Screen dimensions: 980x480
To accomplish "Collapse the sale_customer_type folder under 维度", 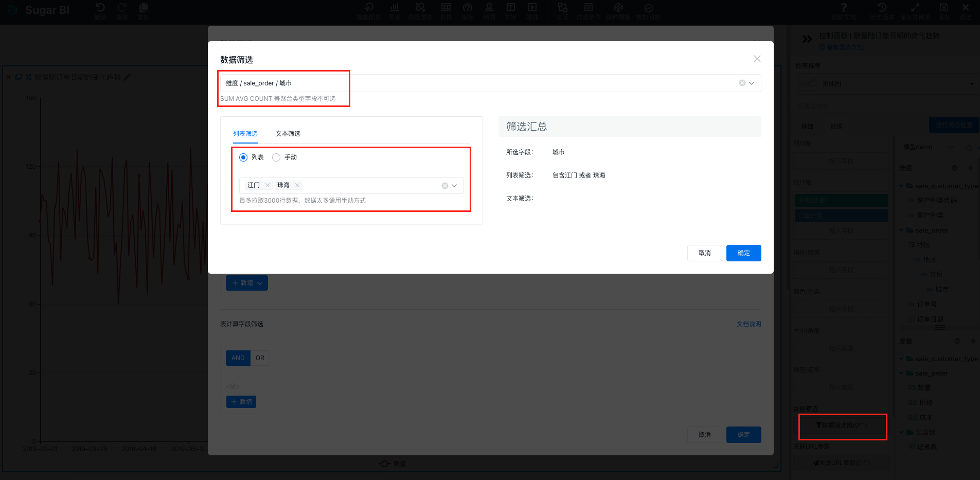I will point(901,186).
